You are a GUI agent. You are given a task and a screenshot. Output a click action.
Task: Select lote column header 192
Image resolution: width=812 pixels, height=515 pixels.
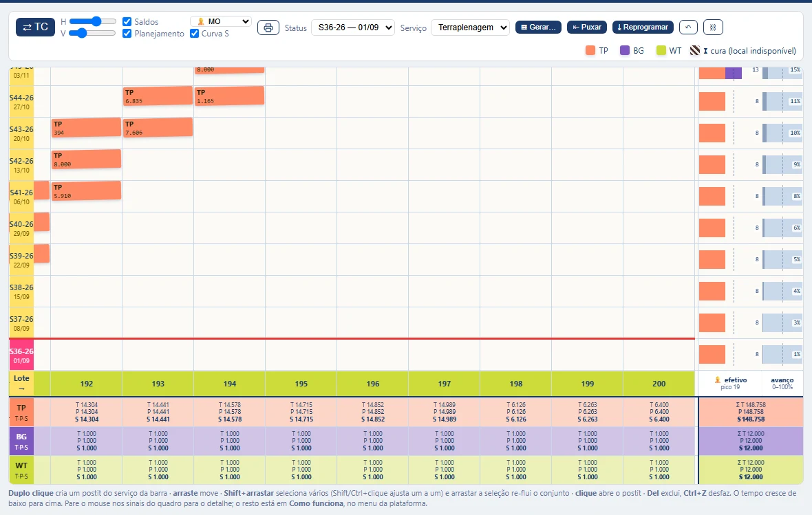tap(87, 384)
